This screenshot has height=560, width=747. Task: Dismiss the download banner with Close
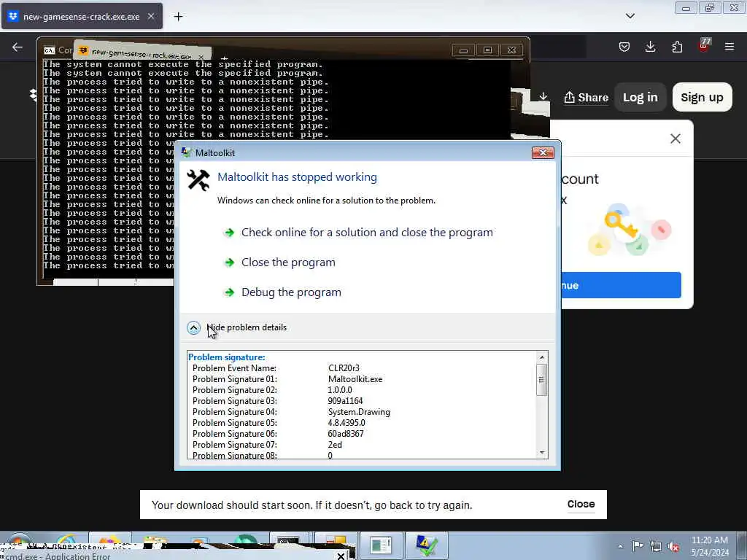[581, 504]
